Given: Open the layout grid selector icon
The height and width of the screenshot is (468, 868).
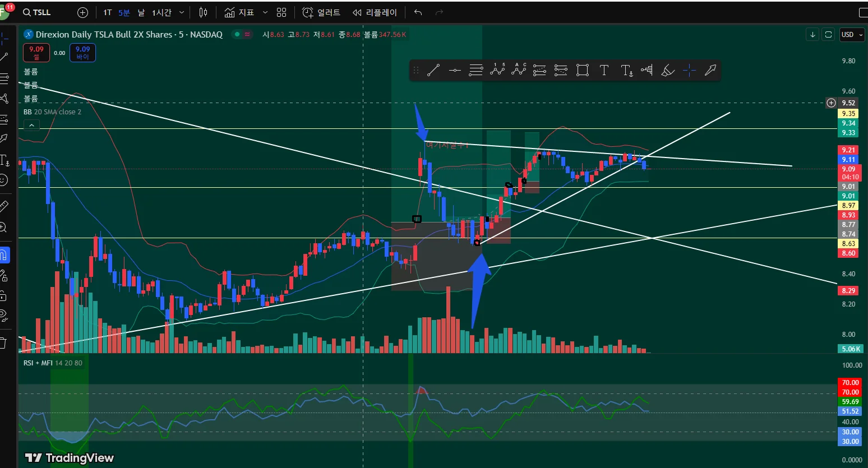Looking at the screenshot, I should 281,12.
